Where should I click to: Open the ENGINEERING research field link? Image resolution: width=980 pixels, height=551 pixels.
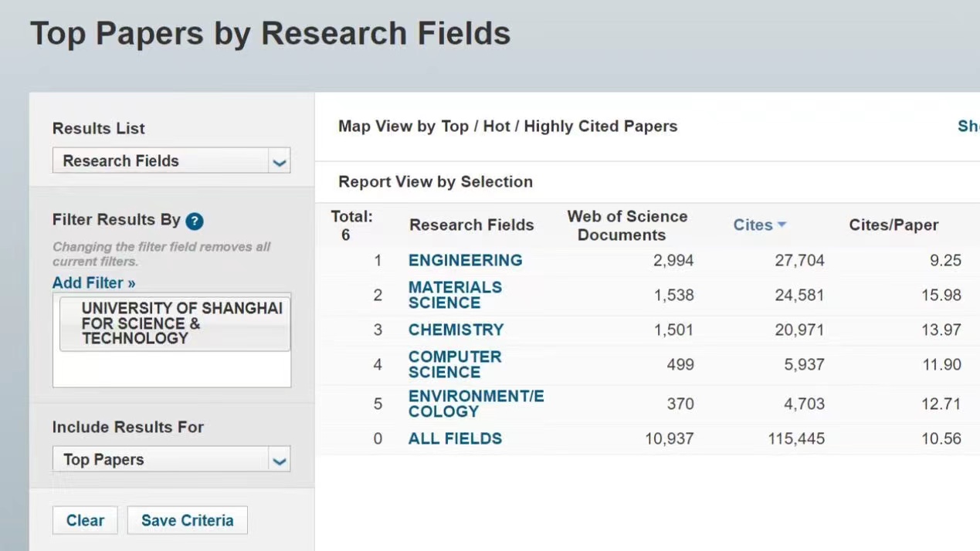click(465, 260)
